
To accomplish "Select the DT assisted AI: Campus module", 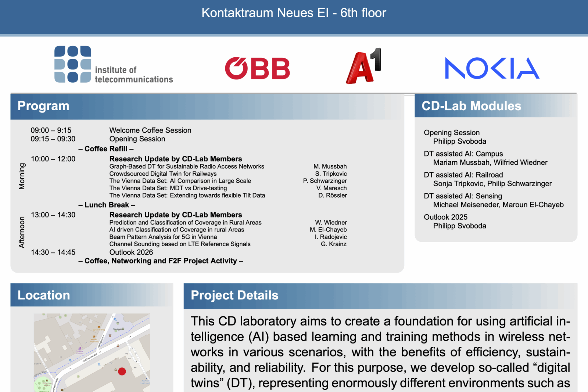I will (x=463, y=154).
